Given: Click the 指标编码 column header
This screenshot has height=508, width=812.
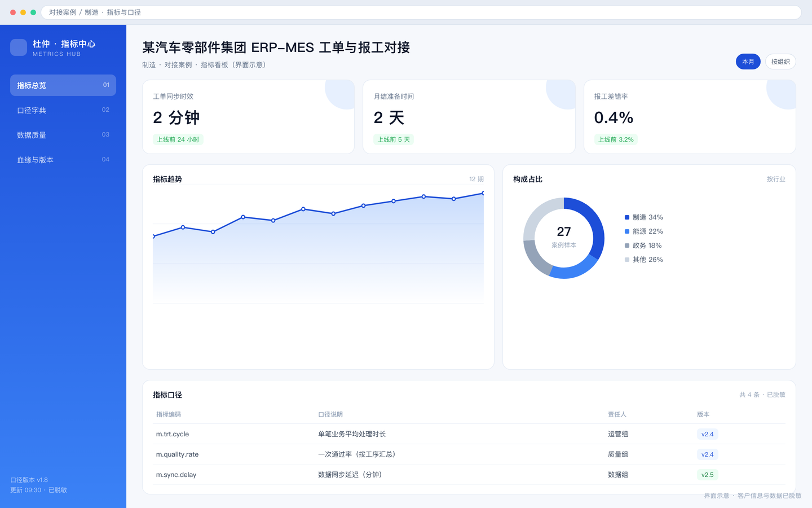Looking at the screenshot, I should [169, 414].
